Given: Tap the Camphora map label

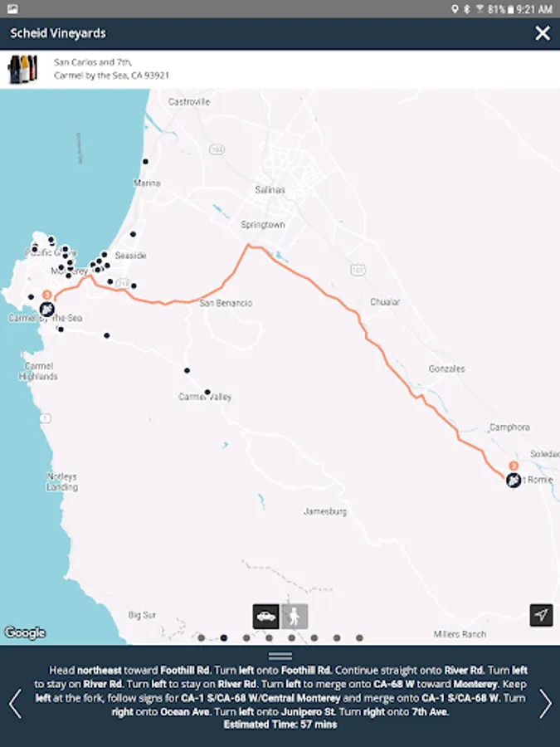Looking at the screenshot, I should pos(509,427).
